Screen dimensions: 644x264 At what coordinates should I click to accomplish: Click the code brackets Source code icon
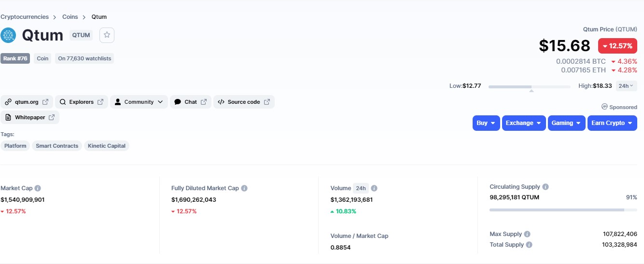tap(221, 102)
